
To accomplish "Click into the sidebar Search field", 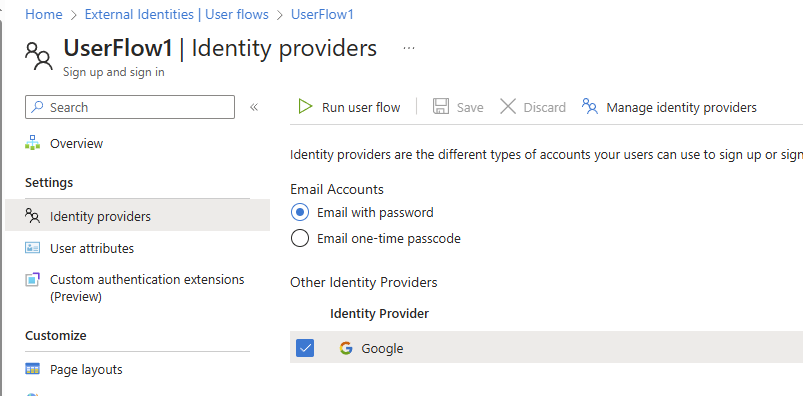I will coord(130,107).
